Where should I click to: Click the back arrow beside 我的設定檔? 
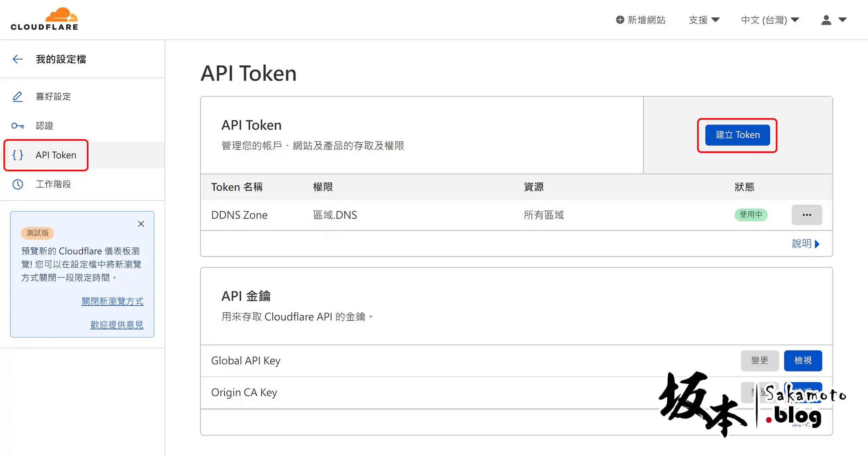(x=18, y=59)
